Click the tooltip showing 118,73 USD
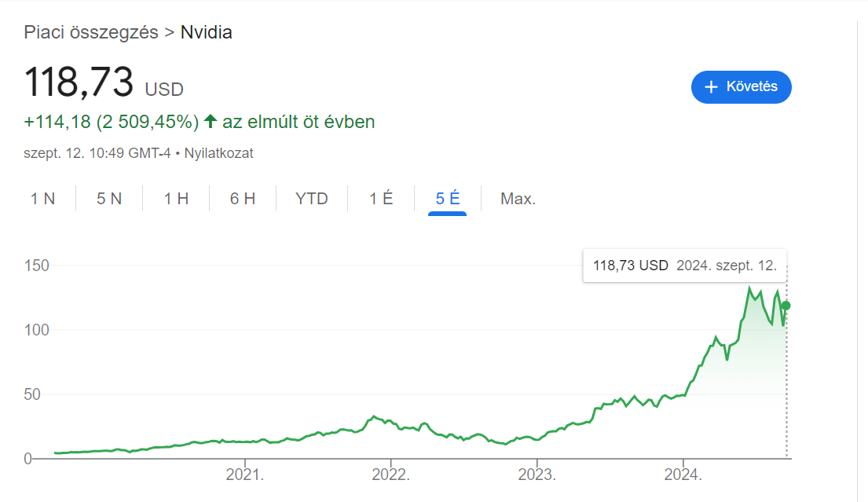 683,265
